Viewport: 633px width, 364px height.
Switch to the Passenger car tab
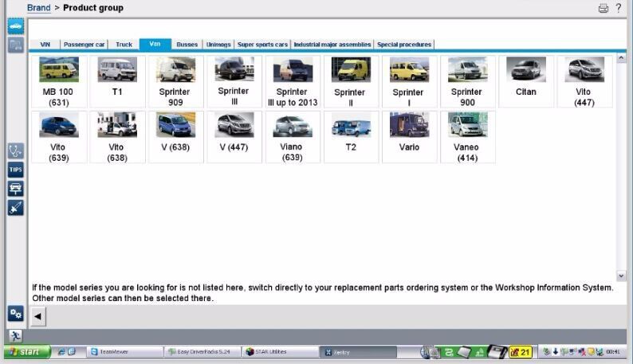pos(84,45)
